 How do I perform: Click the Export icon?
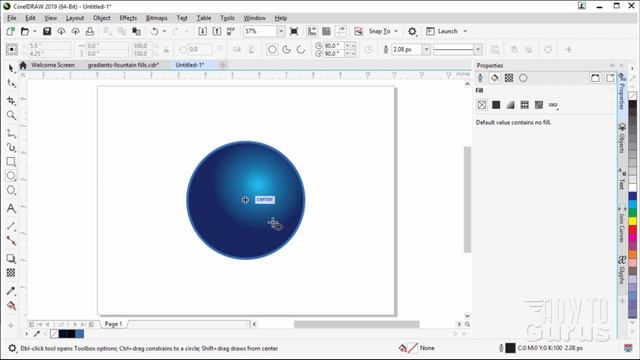click(x=217, y=31)
